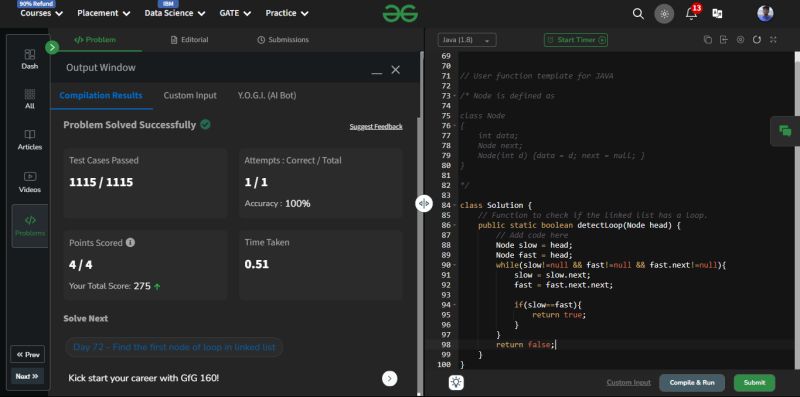Open All in the left sidebar
This screenshot has width=800, height=397.
coord(30,99)
